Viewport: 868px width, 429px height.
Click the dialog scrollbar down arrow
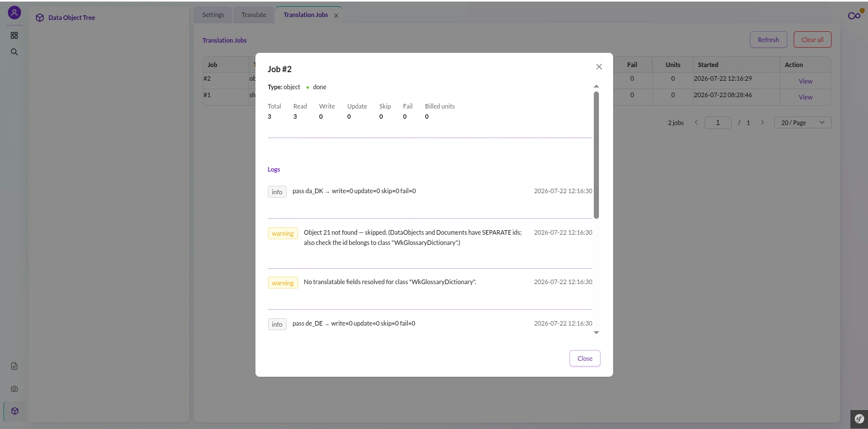pos(596,332)
